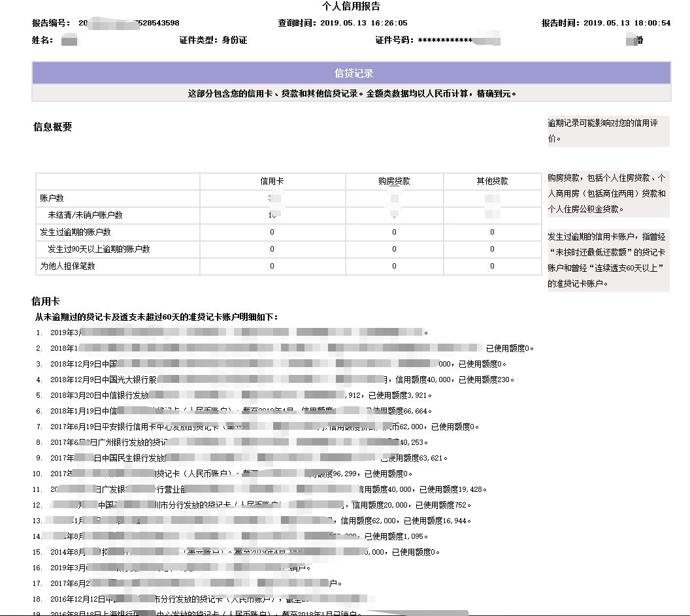690x616 pixels.
Task: Click the 账户数 row label
Action: [x=52, y=198]
